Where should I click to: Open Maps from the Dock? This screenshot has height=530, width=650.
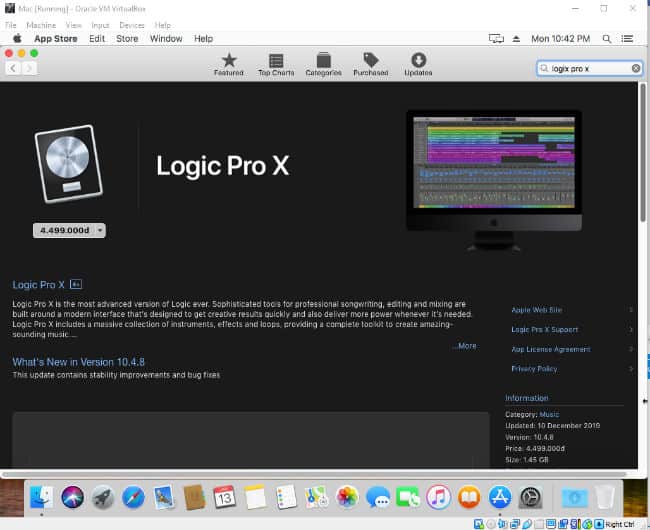pos(316,497)
